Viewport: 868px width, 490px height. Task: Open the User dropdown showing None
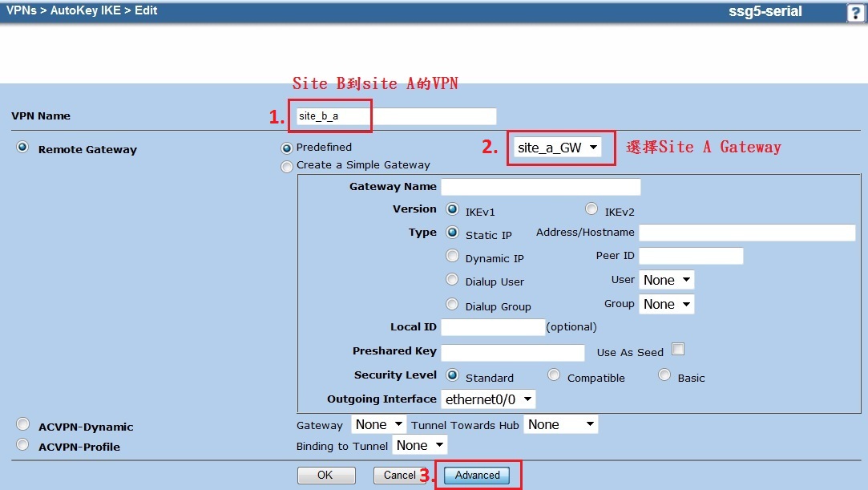[667, 280]
